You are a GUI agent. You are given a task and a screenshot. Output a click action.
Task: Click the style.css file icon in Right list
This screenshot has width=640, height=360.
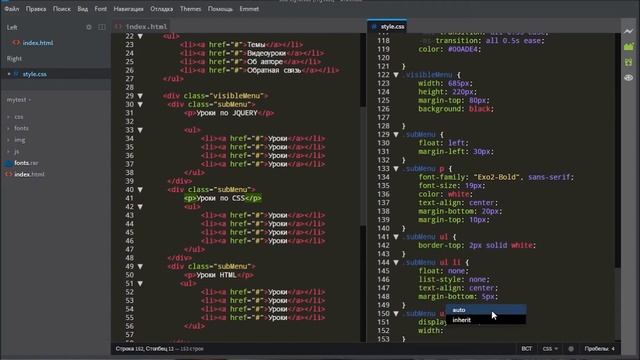coord(16,74)
